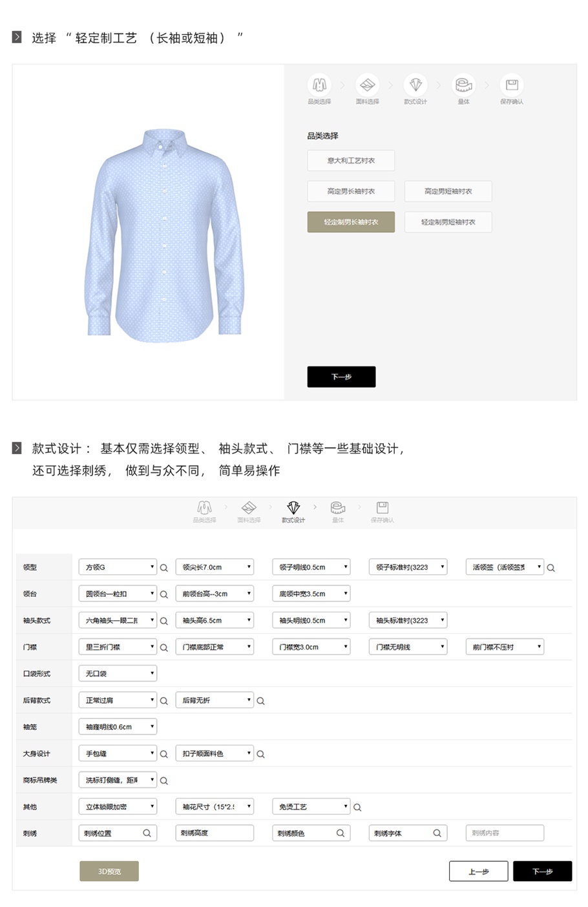
Task: Select the 意大利工艺衬衣 category option
Action: pyautogui.click(x=351, y=160)
